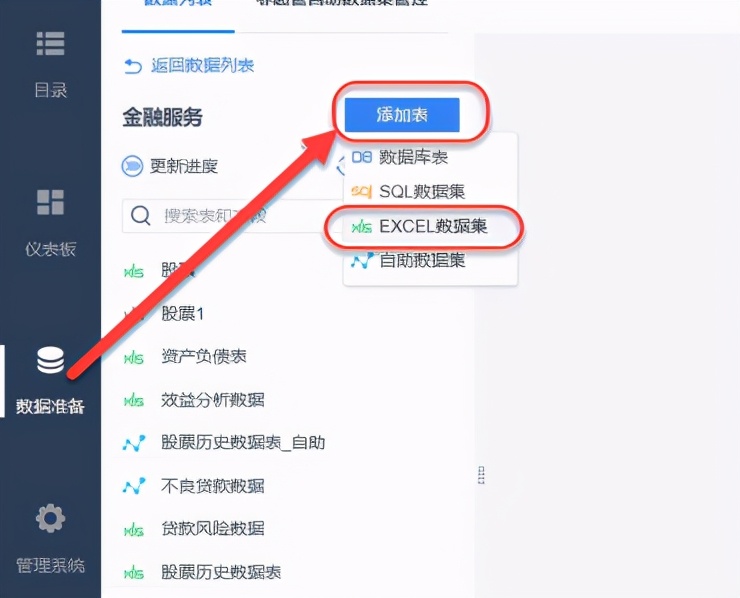Click self-service icon beside 不良贷款数据
Screen dimensions: 740x598
click(134, 486)
